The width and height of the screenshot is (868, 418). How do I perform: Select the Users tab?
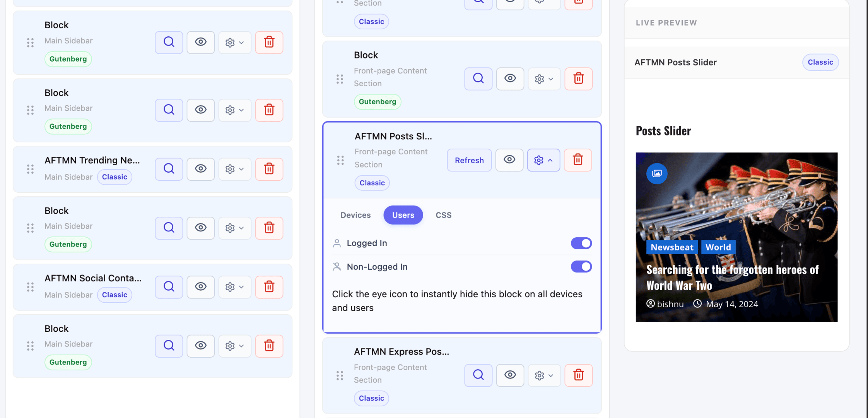[x=403, y=215]
